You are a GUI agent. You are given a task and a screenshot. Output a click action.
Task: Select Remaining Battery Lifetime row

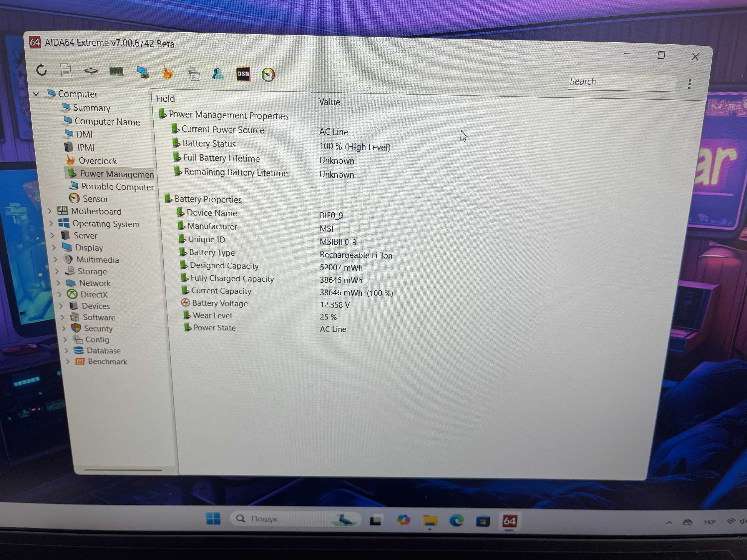264,173
